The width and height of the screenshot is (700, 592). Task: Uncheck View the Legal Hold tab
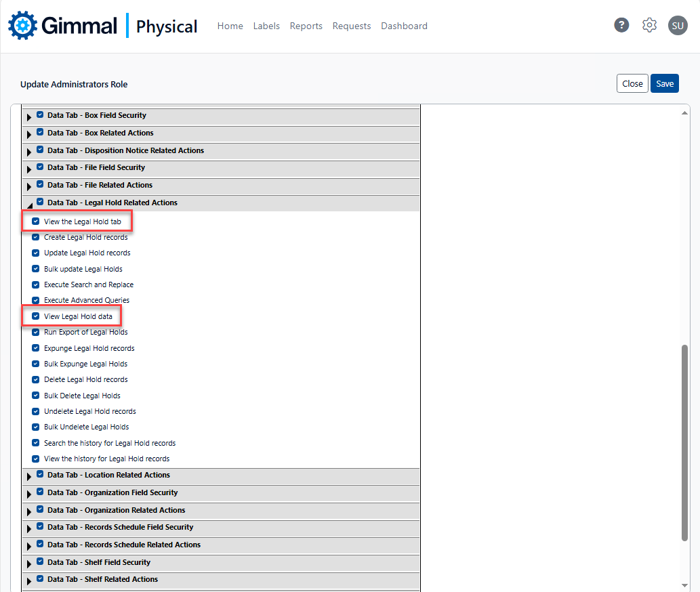[36, 221]
